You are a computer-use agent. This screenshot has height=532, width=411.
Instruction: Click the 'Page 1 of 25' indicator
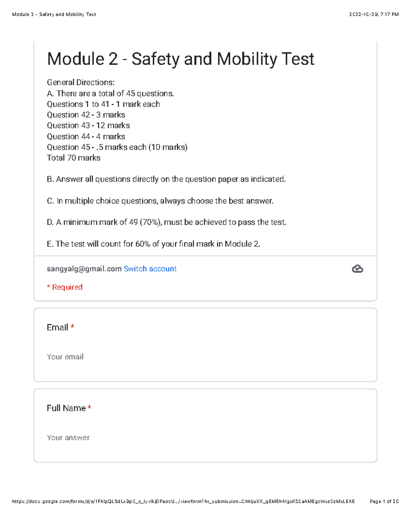pyautogui.click(x=384, y=502)
